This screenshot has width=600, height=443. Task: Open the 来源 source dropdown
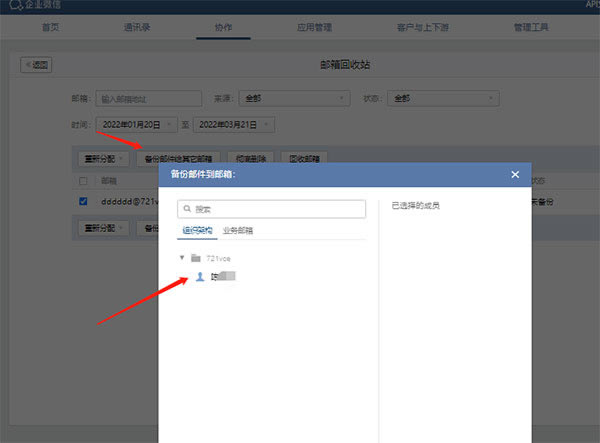coord(294,98)
